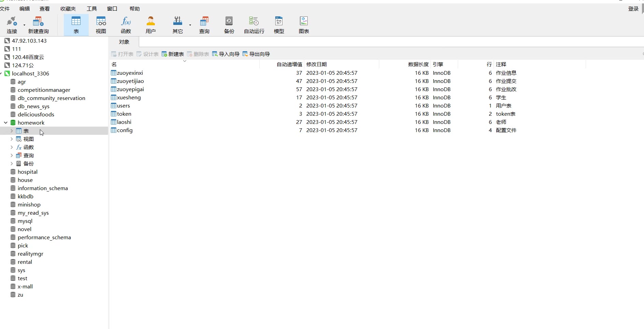Open the 其它 dropdown arrow
Image resolution: width=644 pixels, height=329 pixels.
pos(190,25)
